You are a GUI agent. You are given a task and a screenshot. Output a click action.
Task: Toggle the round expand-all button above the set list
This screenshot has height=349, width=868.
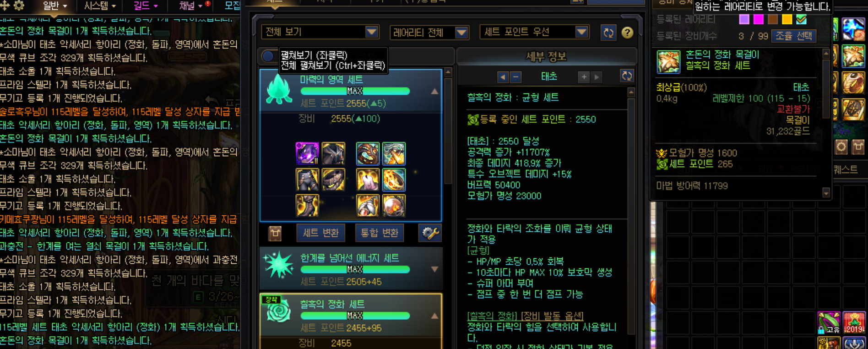pos(268,56)
